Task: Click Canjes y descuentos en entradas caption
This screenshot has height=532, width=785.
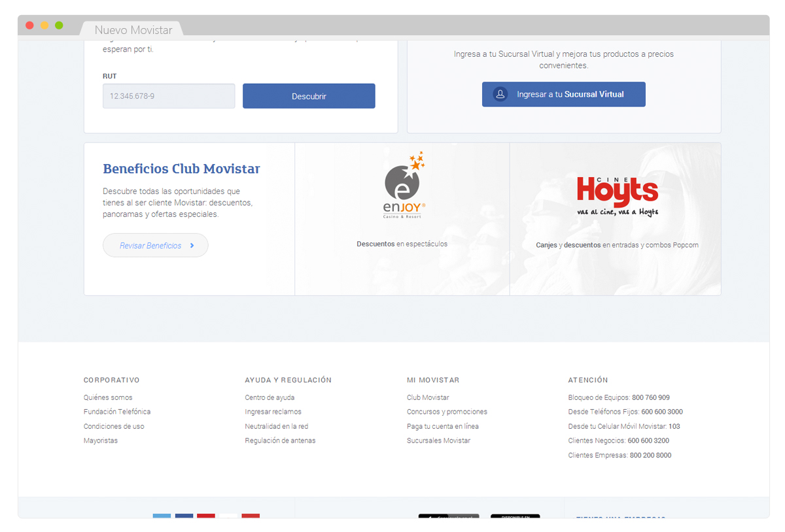Action: [x=617, y=245]
